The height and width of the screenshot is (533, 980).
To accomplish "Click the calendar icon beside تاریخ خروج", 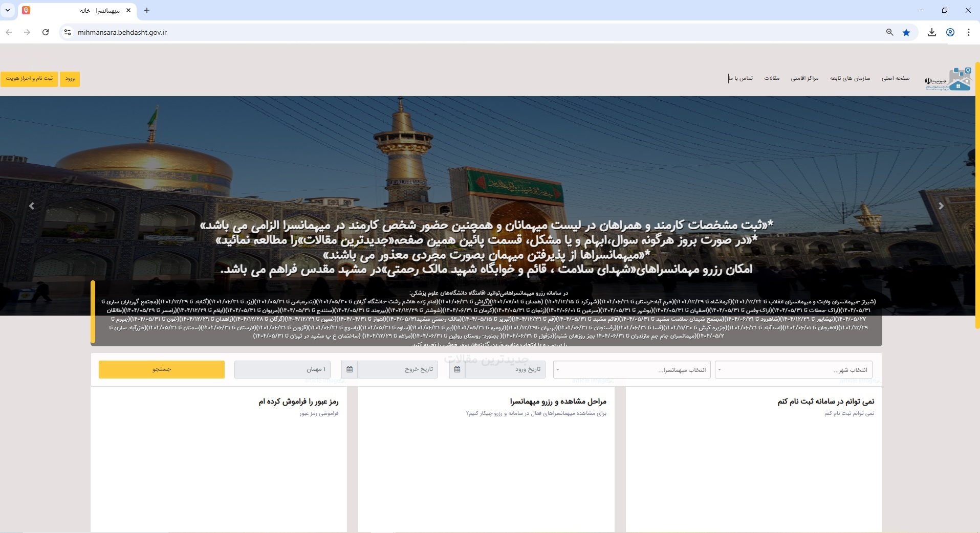I will [350, 369].
